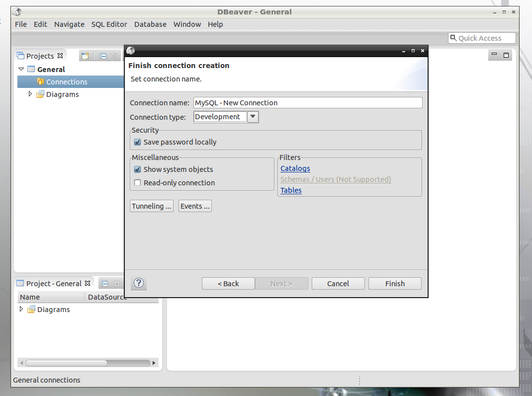Open the Help menu
532x396 pixels.
(215, 24)
